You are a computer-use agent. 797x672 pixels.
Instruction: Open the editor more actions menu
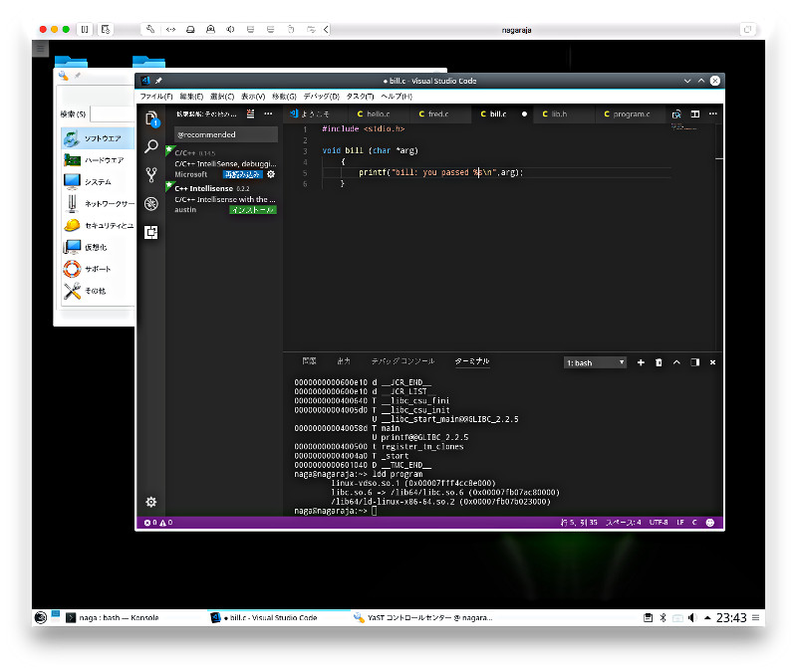(x=713, y=113)
